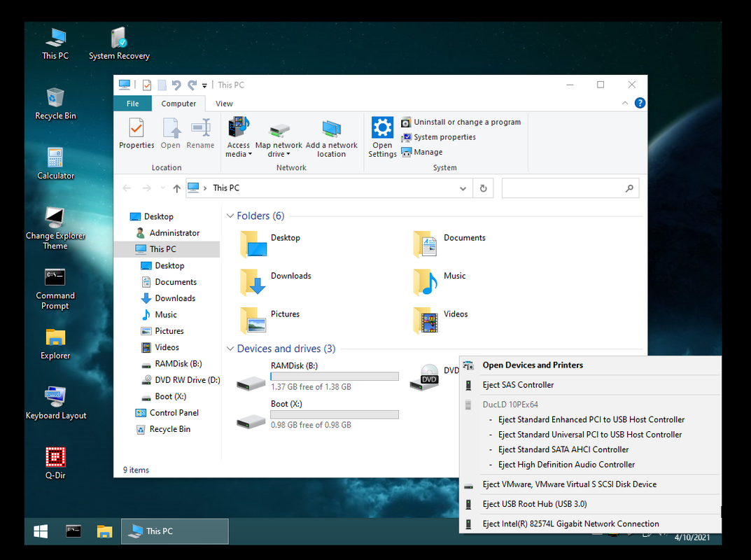Select the Documents folder in Folders
751x560 pixels.
pos(450,244)
